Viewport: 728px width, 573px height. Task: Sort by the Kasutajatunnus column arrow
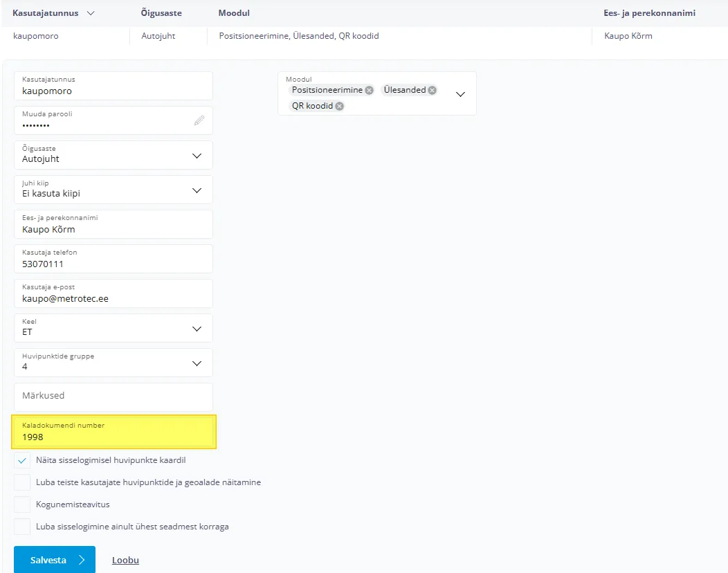tap(91, 13)
